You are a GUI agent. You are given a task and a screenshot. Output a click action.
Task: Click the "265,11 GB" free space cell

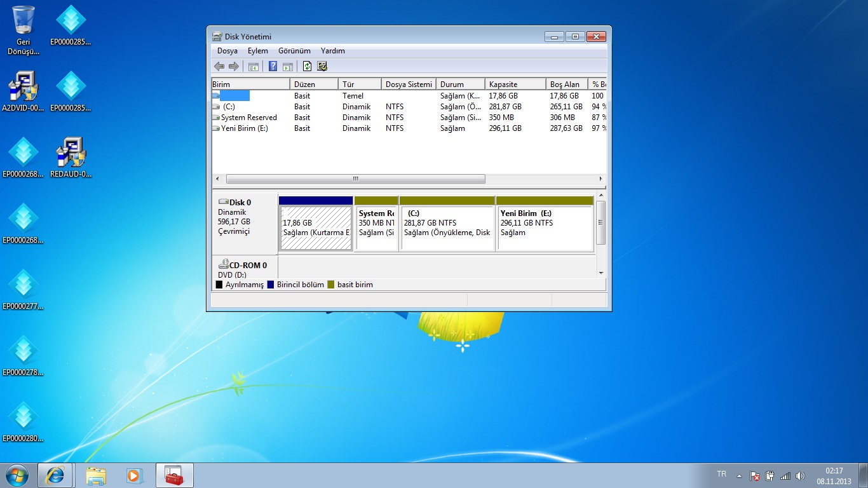coord(566,107)
